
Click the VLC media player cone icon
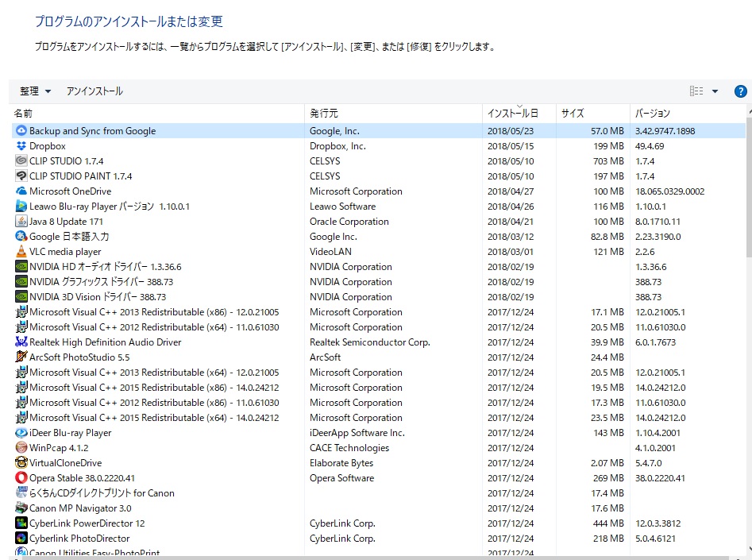tap(21, 252)
